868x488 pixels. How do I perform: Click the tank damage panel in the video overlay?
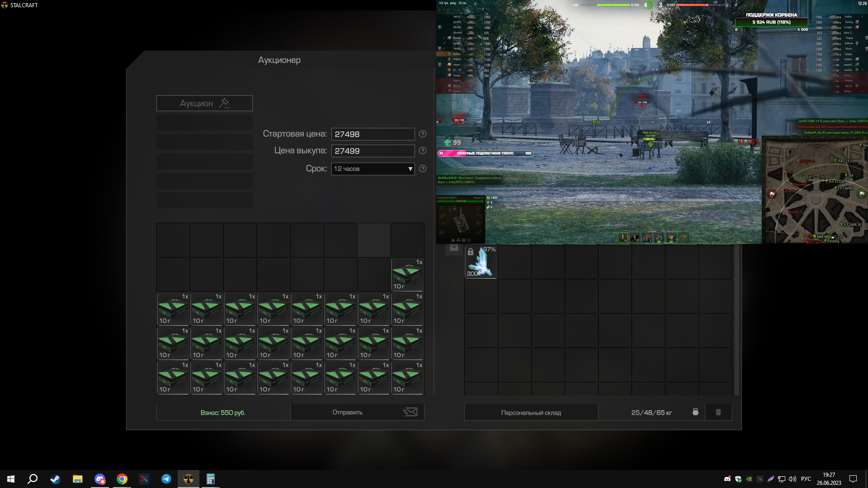click(461, 220)
